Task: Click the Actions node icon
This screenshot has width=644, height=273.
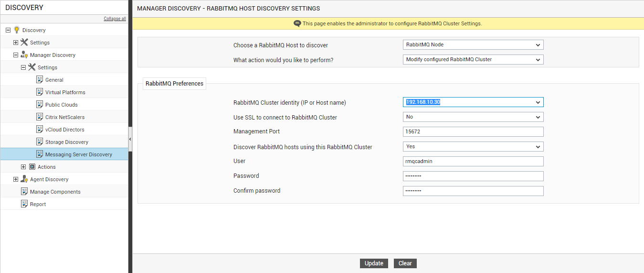Action: pyautogui.click(x=32, y=167)
